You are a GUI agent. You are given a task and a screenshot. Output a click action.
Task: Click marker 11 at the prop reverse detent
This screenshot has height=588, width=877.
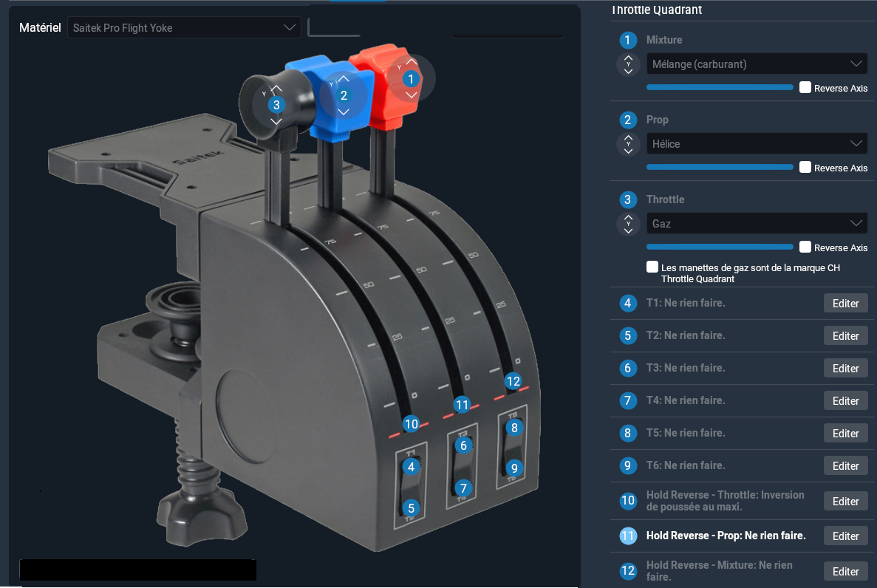click(462, 405)
